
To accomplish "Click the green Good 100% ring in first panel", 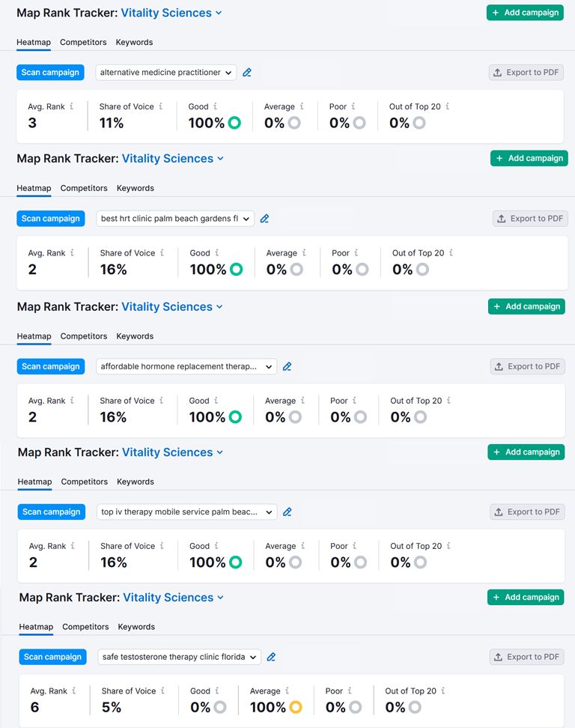I will (234, 123).
